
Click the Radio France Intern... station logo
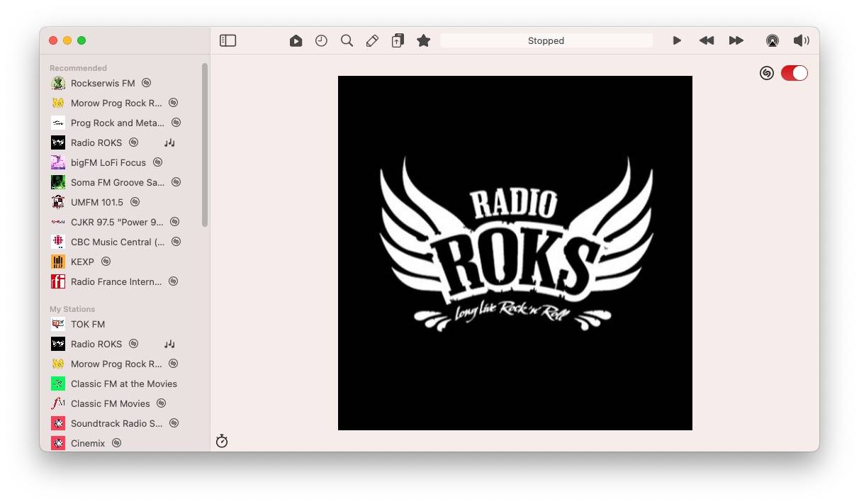click(x=58, y=281)
